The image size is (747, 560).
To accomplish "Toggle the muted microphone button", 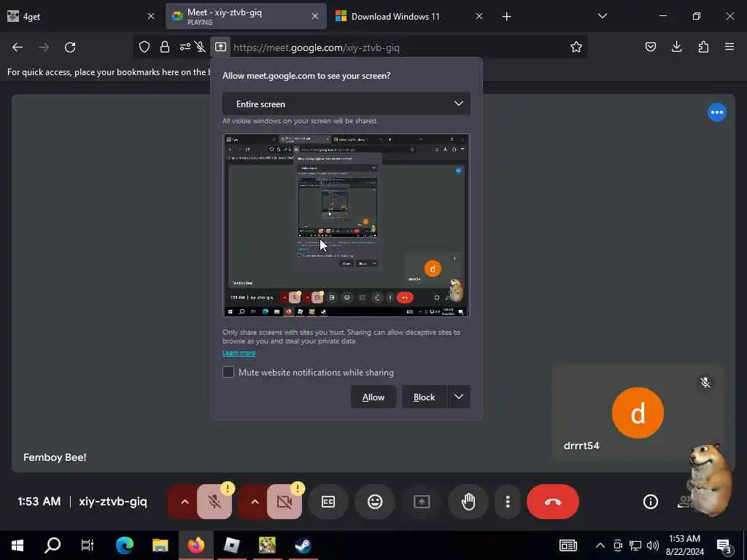I will coord(214,502).
